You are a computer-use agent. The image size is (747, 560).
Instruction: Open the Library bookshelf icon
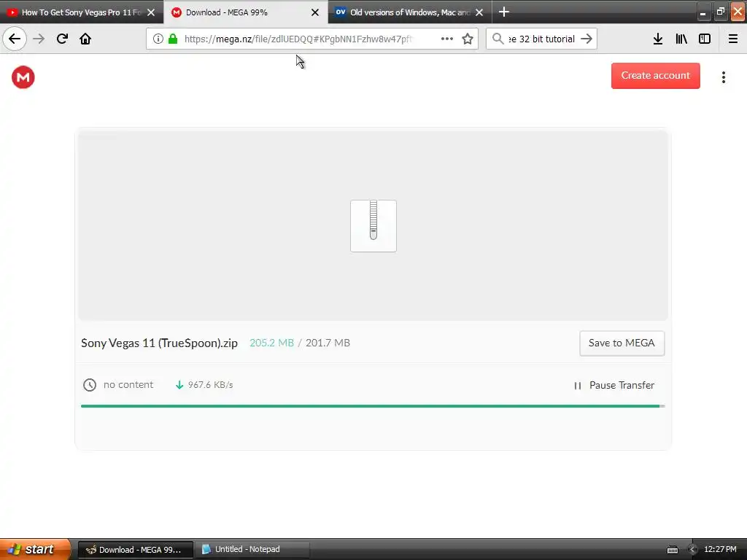(x=681, y=39)
